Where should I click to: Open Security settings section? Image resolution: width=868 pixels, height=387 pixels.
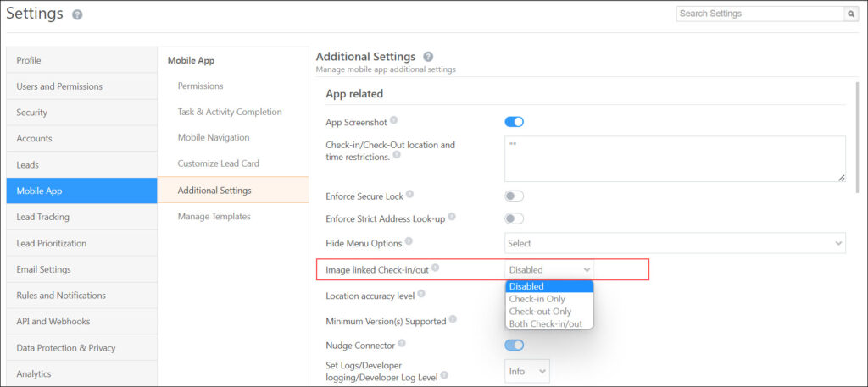(82, 113)
